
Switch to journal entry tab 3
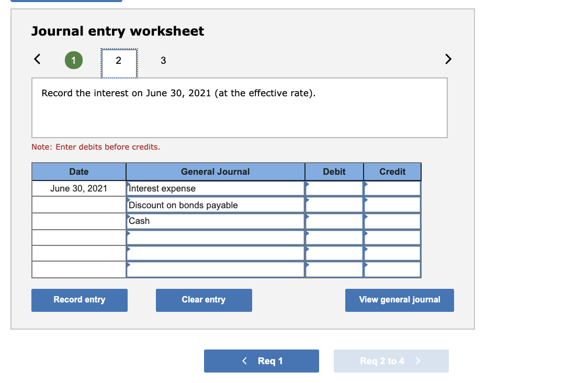(163, 61)
